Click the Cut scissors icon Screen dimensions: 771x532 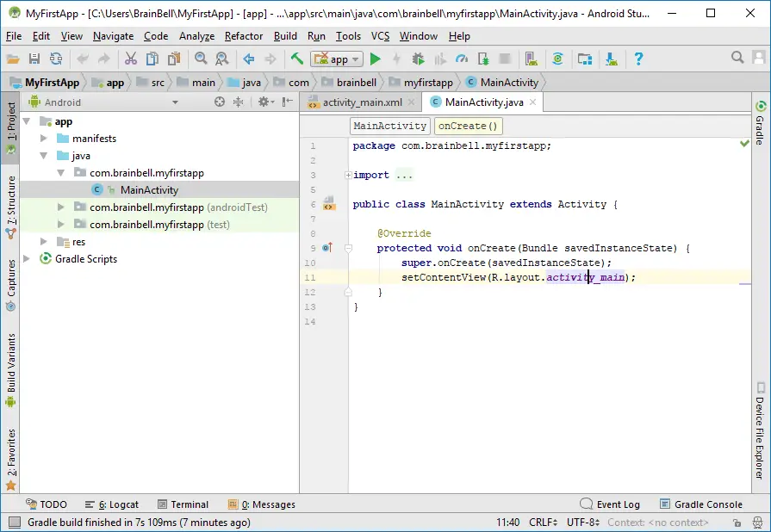pyautogui.click(x=130, y=59)
